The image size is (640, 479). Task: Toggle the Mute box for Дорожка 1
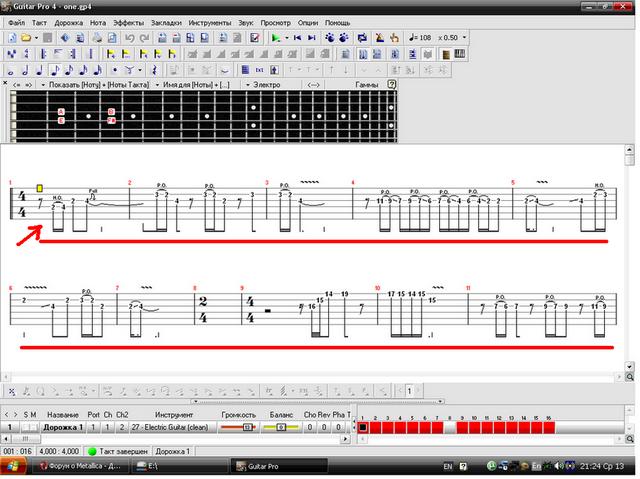35,427
